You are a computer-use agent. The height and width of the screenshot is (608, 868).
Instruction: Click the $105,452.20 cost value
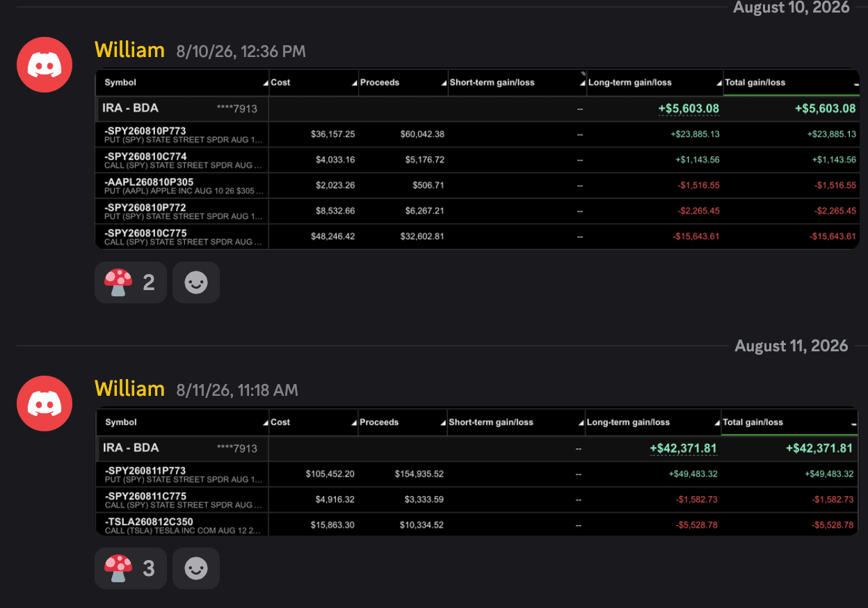[330, 474]
